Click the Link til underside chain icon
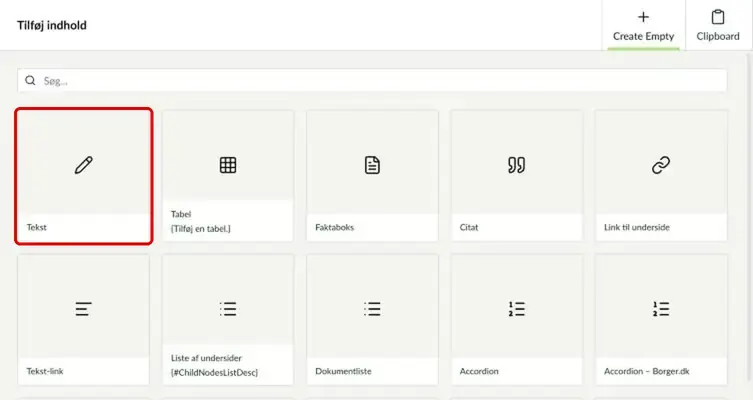This screenshot has width=753, height=400. point(661,165)
